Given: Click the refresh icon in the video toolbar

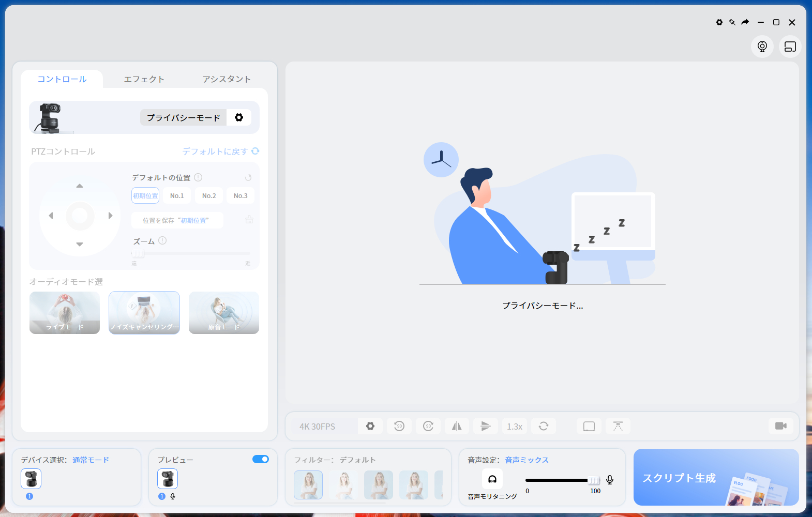Looking at the screenshot, I should [544, 426].
